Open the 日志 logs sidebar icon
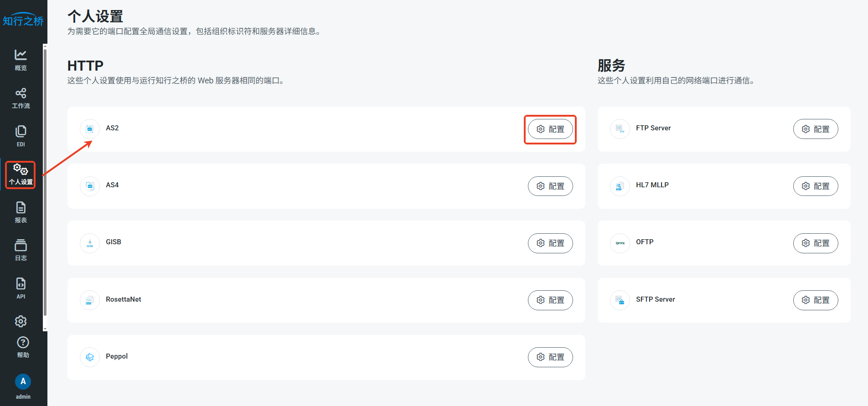Viewport: 868px width, 406px height. 21,250
